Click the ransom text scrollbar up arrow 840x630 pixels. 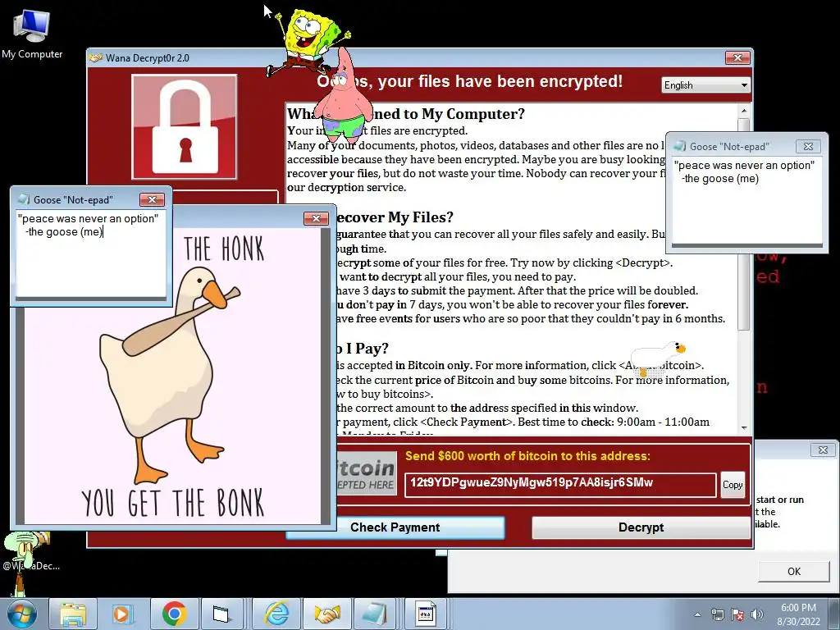pyautogui.click(x=743, y=111)
